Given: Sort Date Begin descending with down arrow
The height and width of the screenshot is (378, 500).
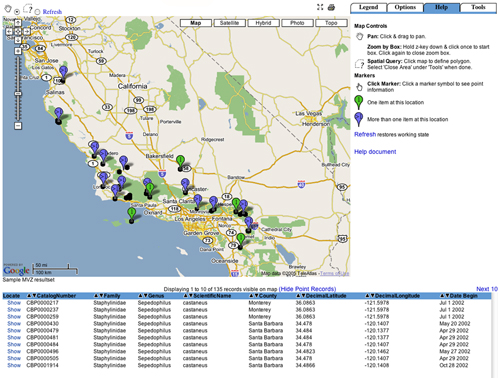Looking at the screenshot, I should click(447, 296).
